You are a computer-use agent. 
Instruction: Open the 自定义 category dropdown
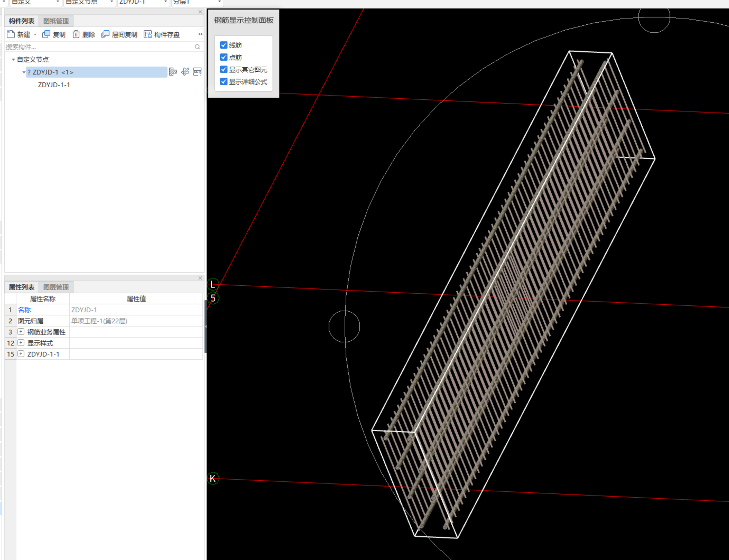tap(58, 2)
